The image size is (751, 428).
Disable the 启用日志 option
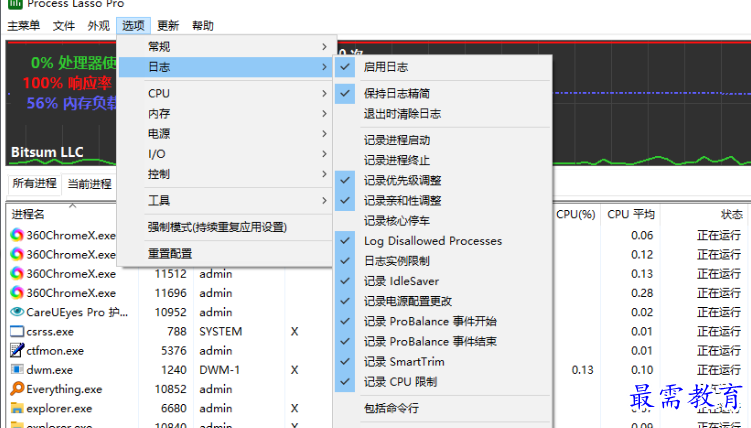[443, 67]
